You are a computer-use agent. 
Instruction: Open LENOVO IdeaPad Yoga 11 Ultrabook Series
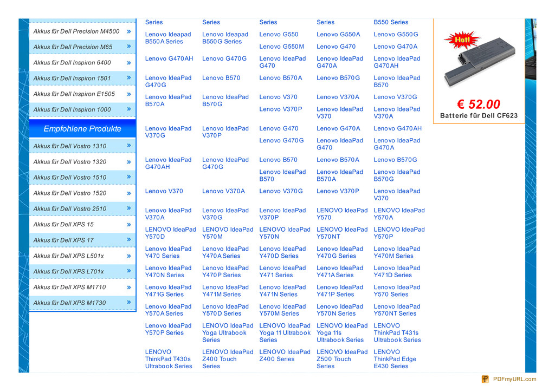point(285,332)
